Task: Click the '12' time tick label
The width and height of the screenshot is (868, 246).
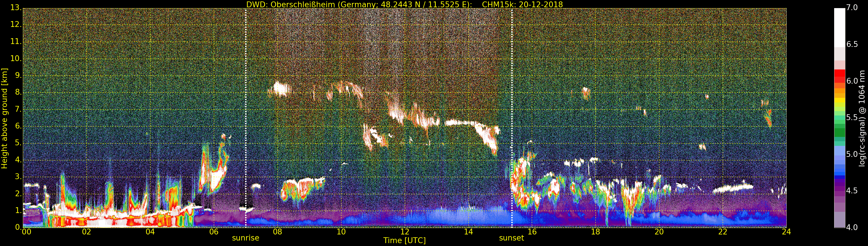Action: 405,232
